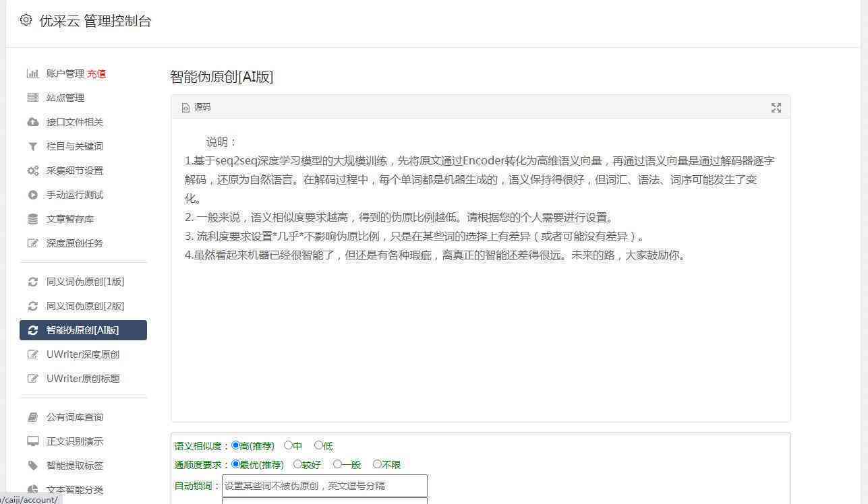
Task: Click refresh icon for 同义词伪原创[2版]
Action: click(32, 306)
